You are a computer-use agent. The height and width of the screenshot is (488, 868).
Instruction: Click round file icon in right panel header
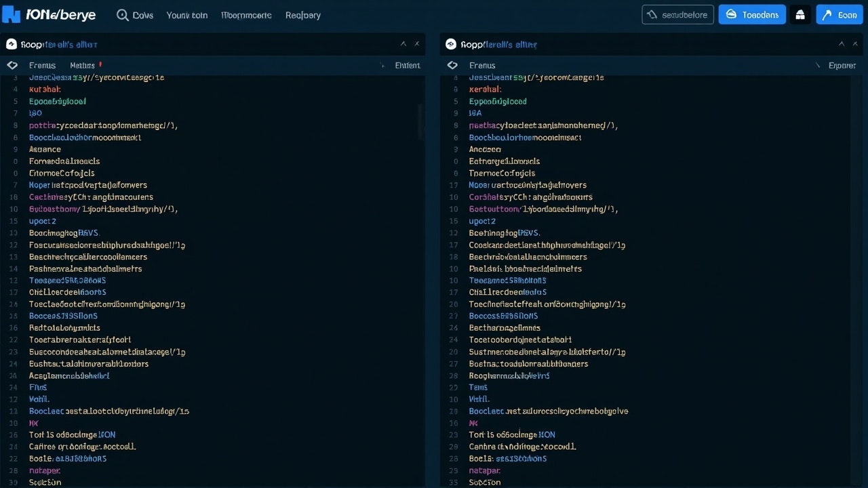pyautogui.click(x=451, y=44)
